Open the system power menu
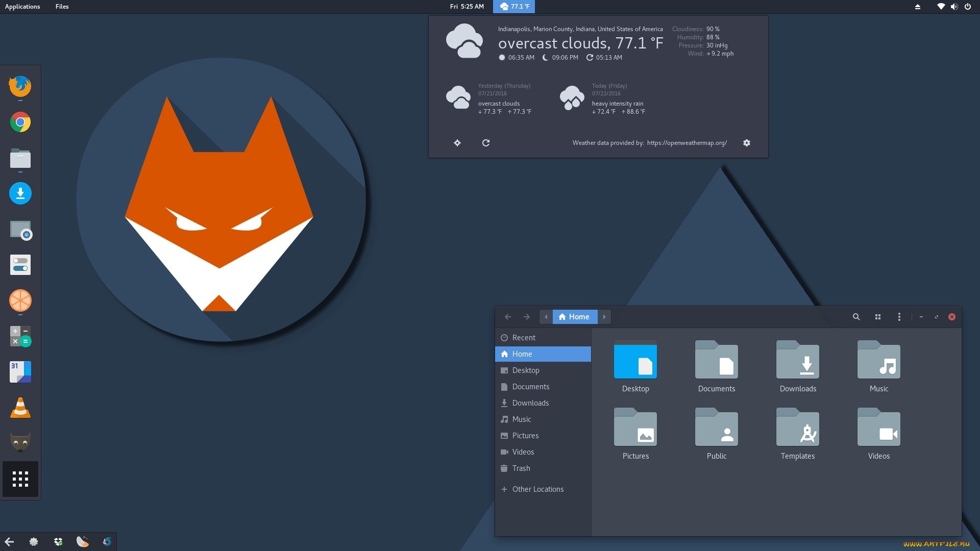The width and height of the screenshot is (980, 551). [967, 7]
